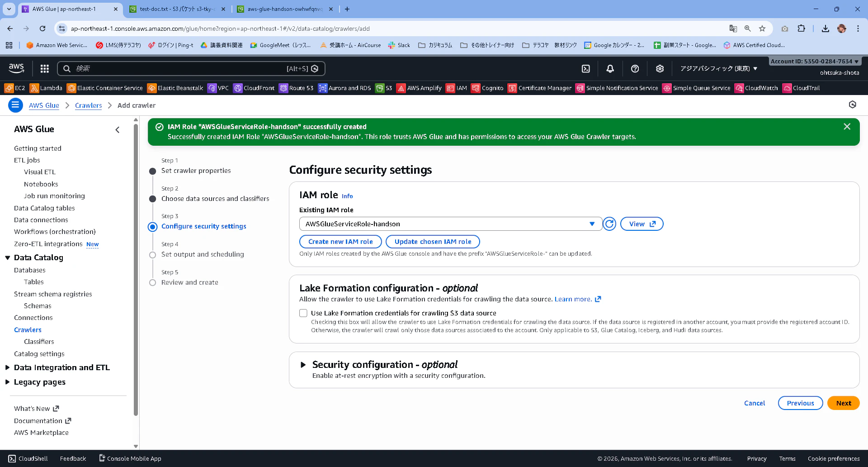The width and height of the screenshot is (868, 467).
Task: Open the AWS services grid menu
Action: tap(44, 69)
